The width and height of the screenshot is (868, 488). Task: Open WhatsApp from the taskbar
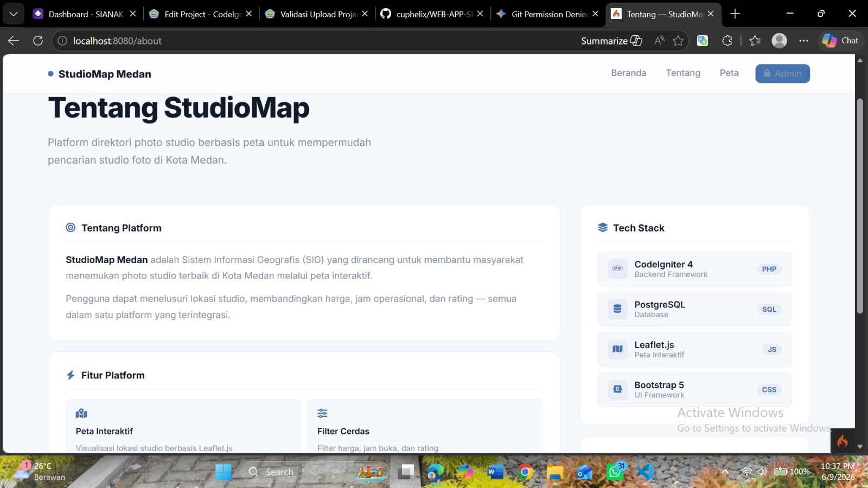615,472
